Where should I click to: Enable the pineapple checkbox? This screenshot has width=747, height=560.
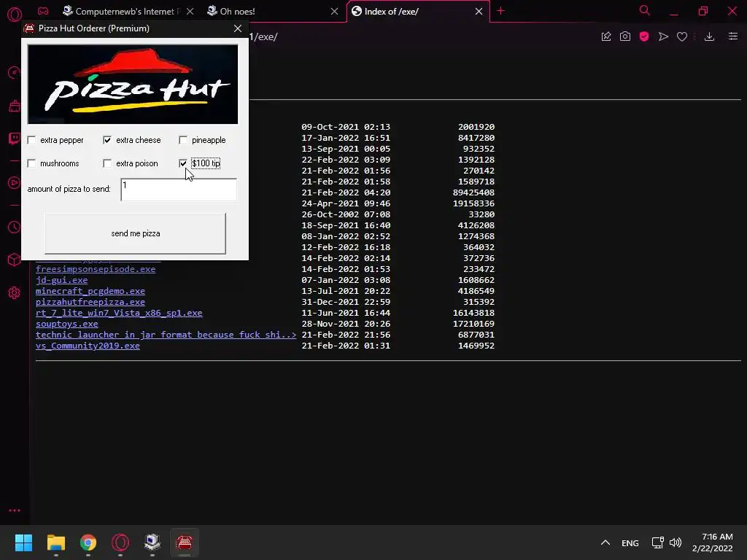[183, 140]
